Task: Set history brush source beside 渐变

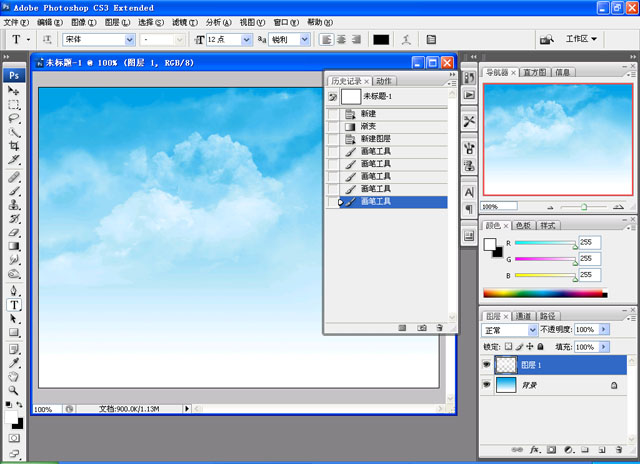Action: [333, 127]
